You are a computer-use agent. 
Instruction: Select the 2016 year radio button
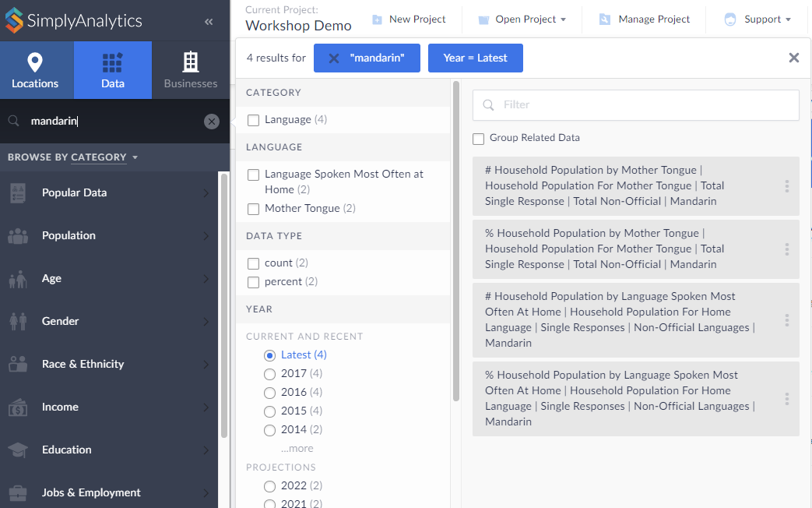coord(270,393)
